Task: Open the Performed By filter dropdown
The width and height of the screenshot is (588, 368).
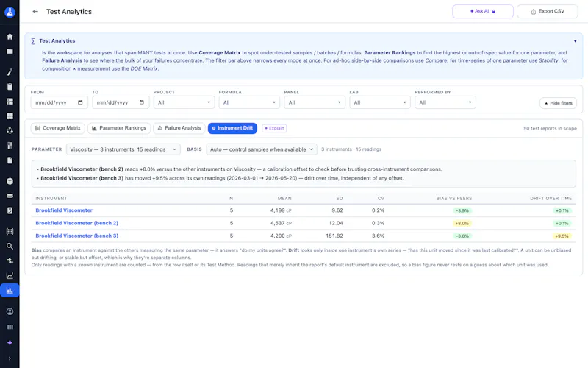Action: [x=445, y=102]
